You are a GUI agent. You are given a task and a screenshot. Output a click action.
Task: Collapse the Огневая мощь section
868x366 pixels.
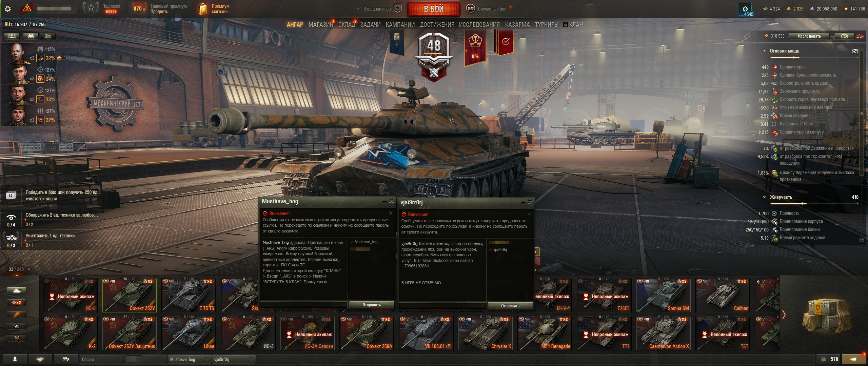(764, 51)
